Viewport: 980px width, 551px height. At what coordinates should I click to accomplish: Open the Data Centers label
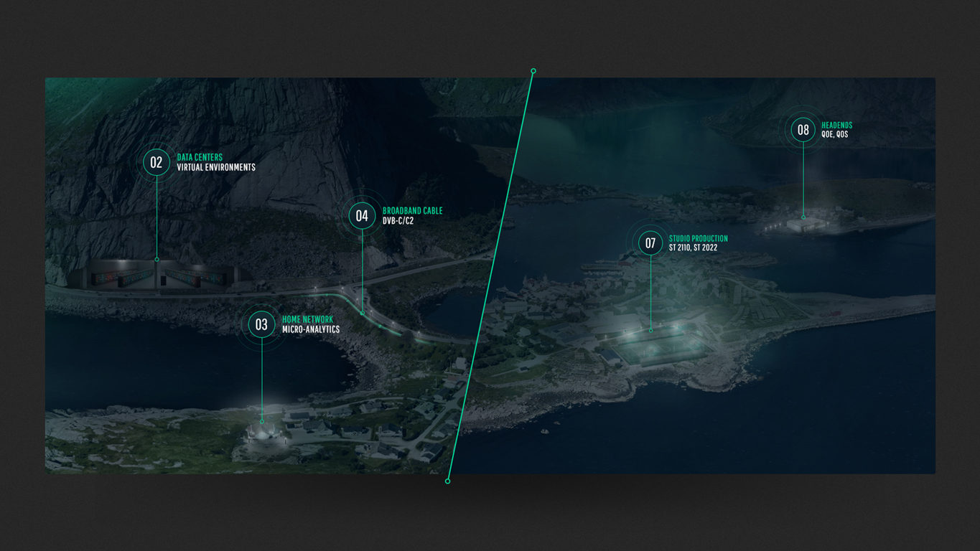(x=200, y=157)
